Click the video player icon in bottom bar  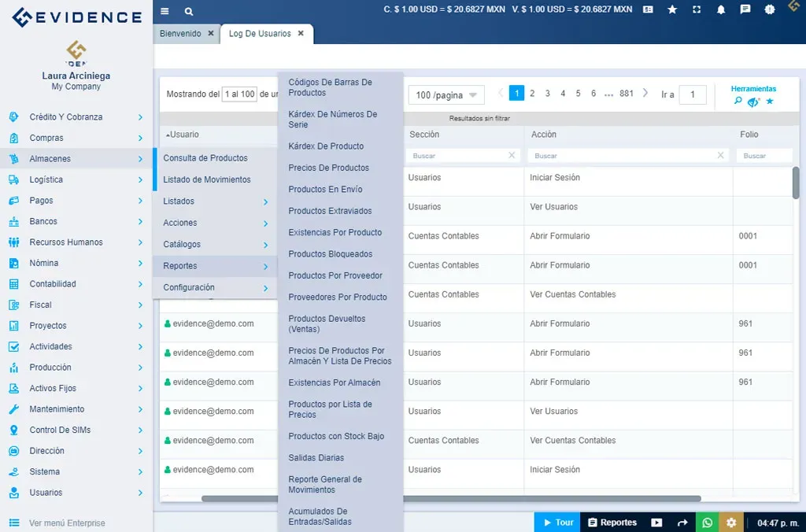click(656, 523)
